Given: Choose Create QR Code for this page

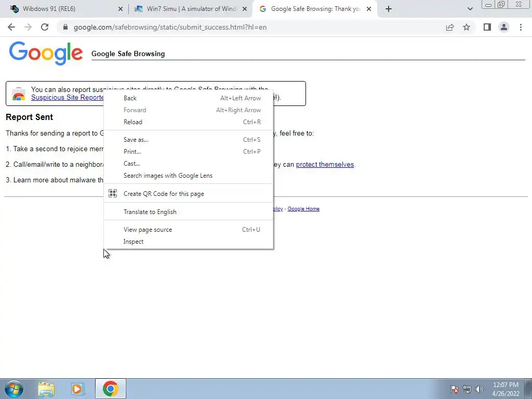Looking at the screenshot, I should tap(188, 193).
